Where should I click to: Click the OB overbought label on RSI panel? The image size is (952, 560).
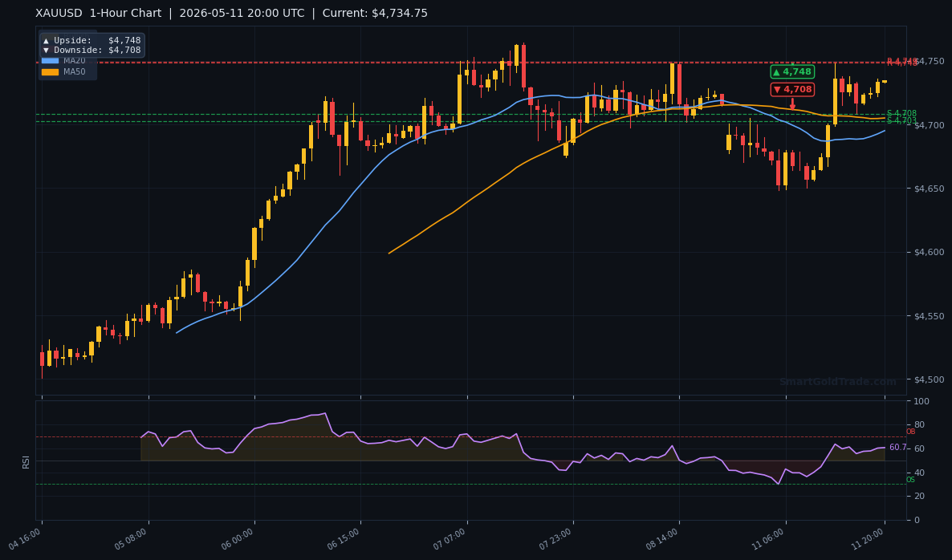coord(910,432)
